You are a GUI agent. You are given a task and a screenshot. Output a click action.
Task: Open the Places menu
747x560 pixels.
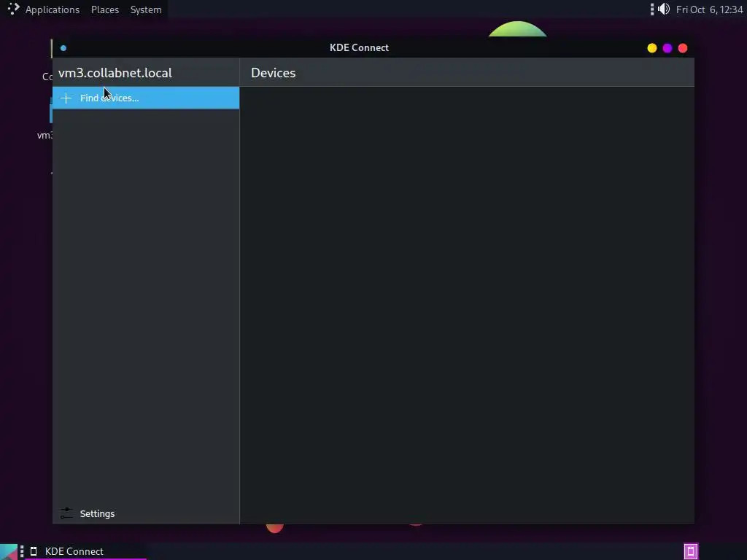click(105, 9)
